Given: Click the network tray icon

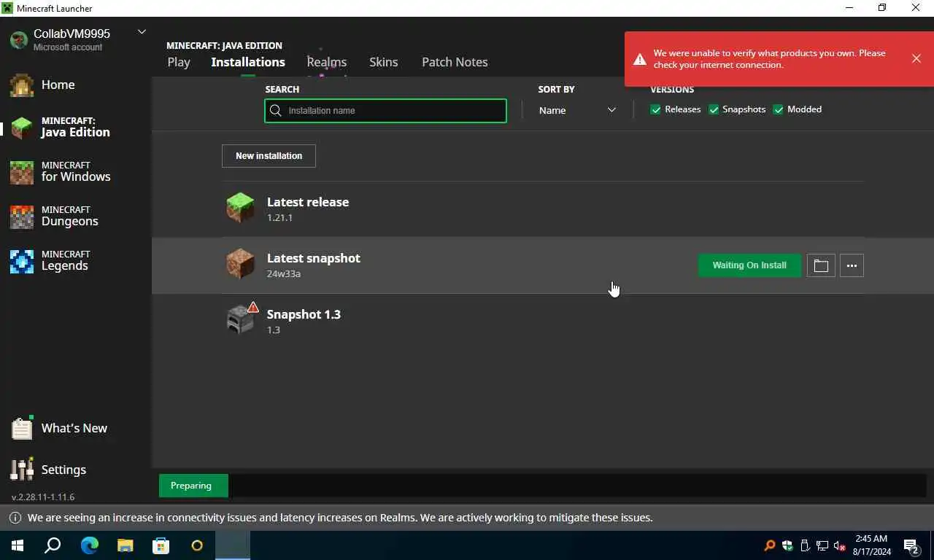Looking at the screenshot, I should pyautogui.click(x=822, y=545).
